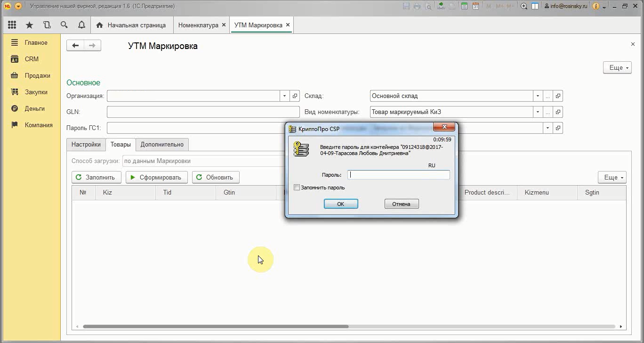Click the Пароль ГС1 input field
Viewport: 644px width, 343px height.
click(x=196, y=128)
